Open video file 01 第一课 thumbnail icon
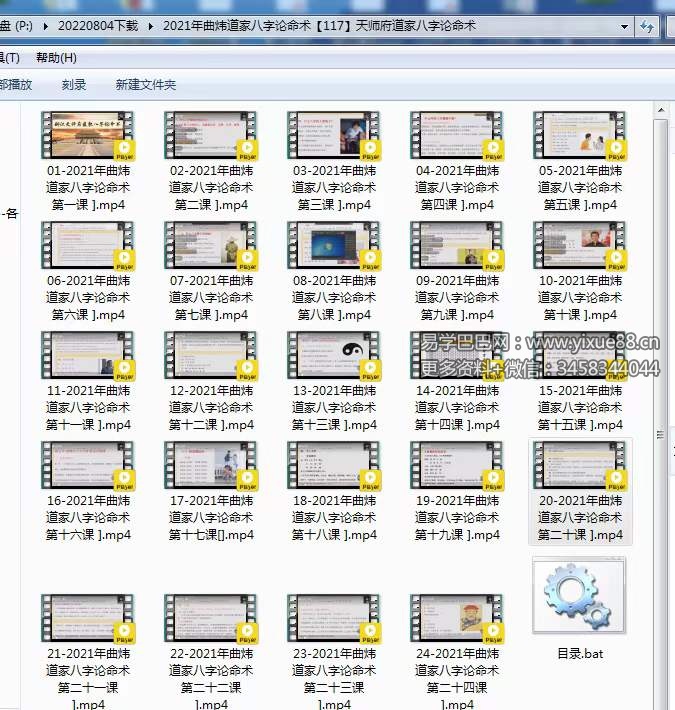This screenshot has height=710, width=675. click(88, 135)
